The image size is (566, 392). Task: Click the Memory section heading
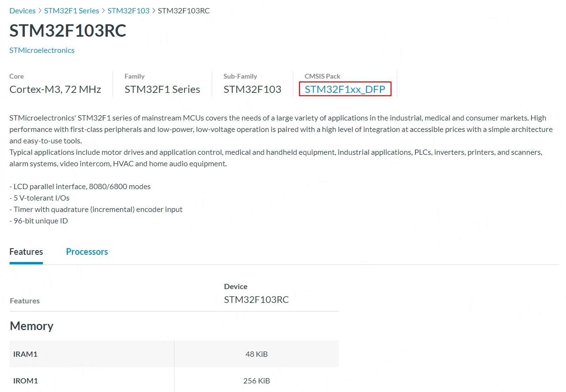[x=31, y=326]
